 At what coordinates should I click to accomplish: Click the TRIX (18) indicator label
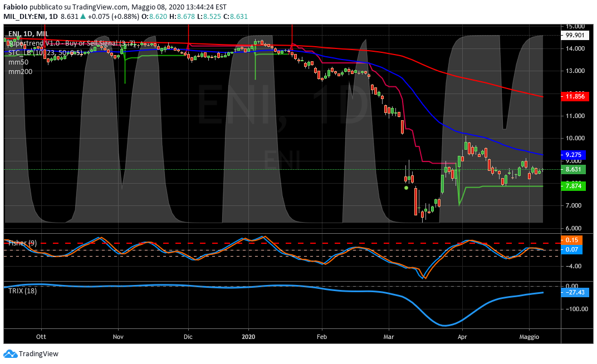22,291
